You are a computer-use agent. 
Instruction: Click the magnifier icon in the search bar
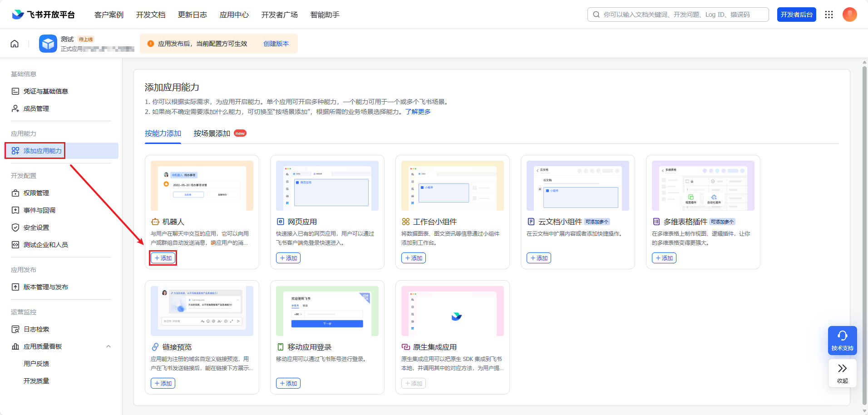(x=596, y=14)
